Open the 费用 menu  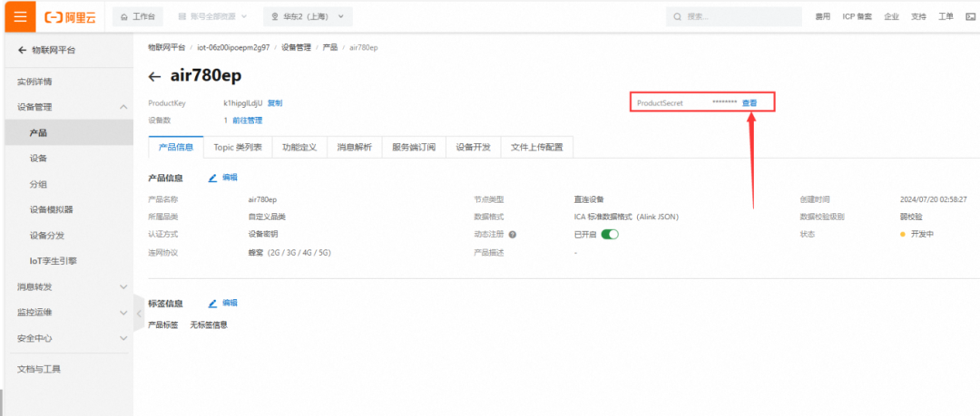[822, 17]
